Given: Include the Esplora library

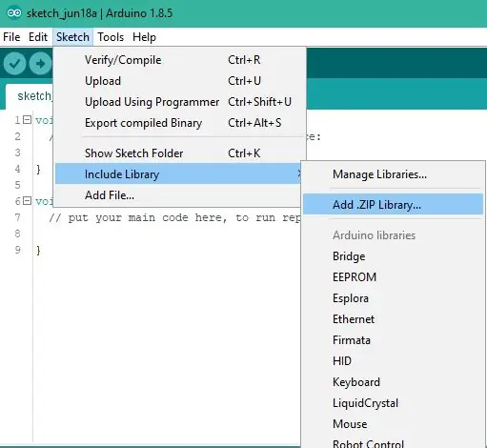Looking at the screenshot, I should click(393, 298).
